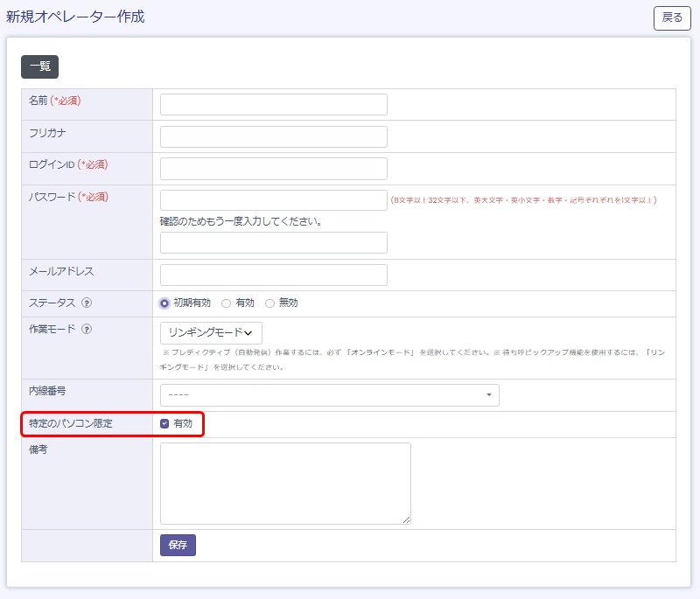Viewport: 700px width, 599px height.
Task: Focus the ログインID input box
Action: click(273, 169)
